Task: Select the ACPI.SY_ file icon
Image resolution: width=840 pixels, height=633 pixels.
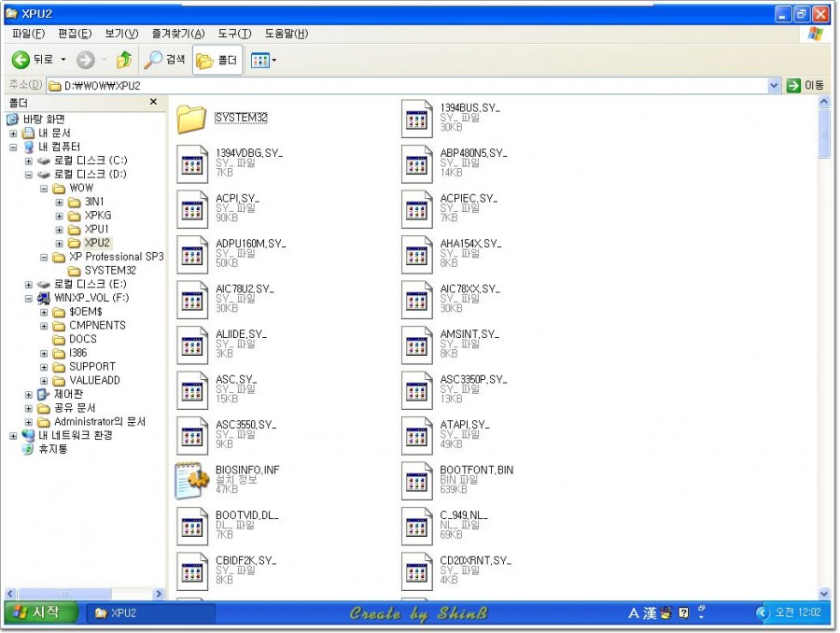Action: click(192, 209)
